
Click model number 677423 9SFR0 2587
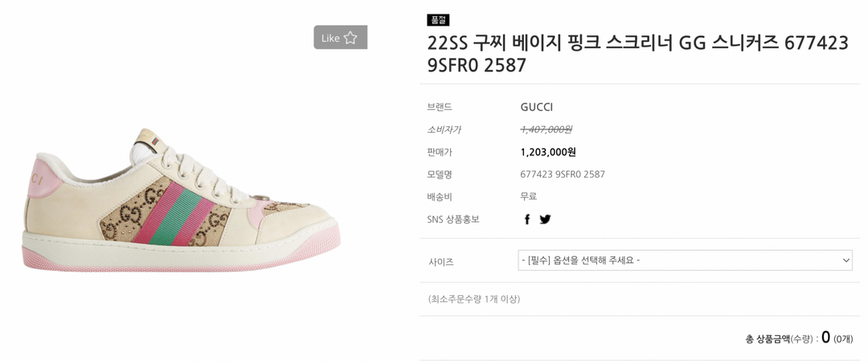(563, 174)
